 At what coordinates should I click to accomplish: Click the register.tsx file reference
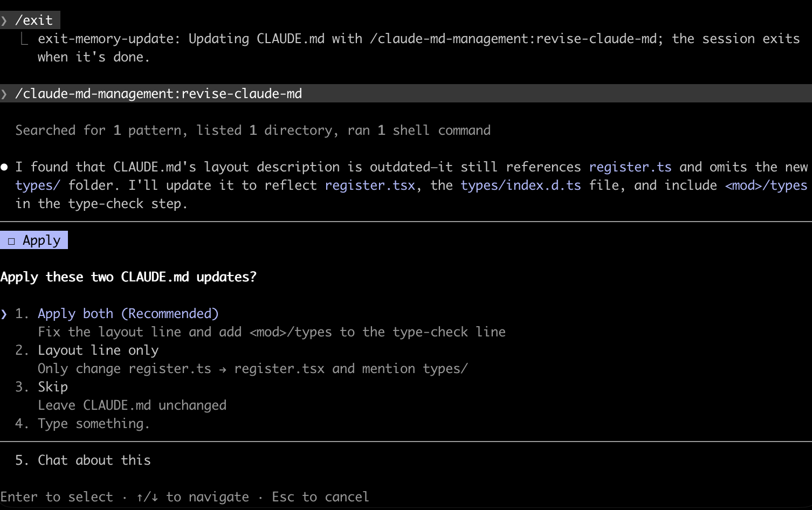click(370, 185)
